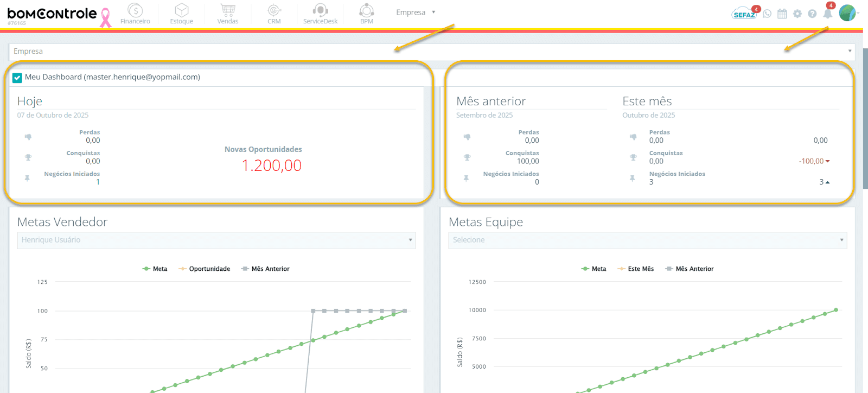Click last Meta point in Metas Equipe chart
868x393 pixels.
coord(836,310)
